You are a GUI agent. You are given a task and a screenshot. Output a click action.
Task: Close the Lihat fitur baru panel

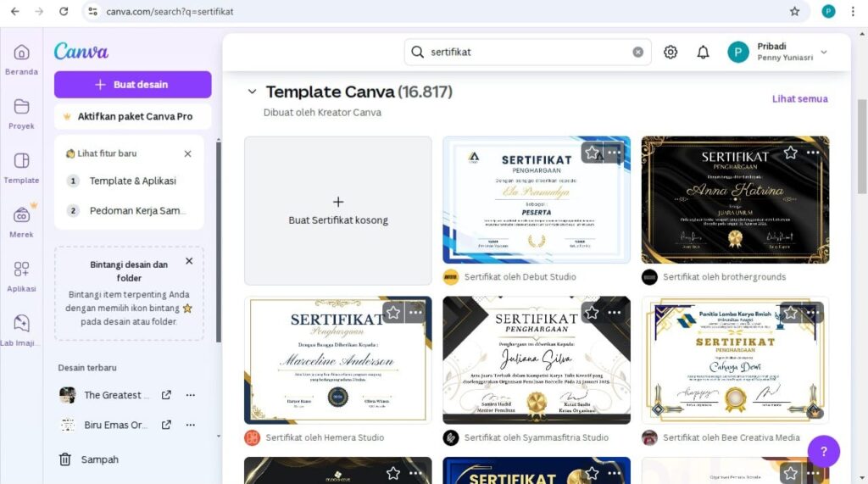click(187, 153)
